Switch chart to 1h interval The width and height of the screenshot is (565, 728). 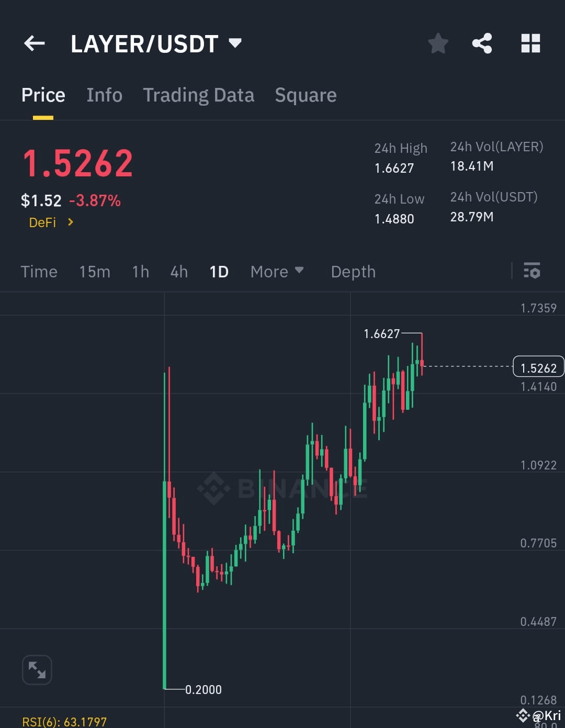pos(140,272)
